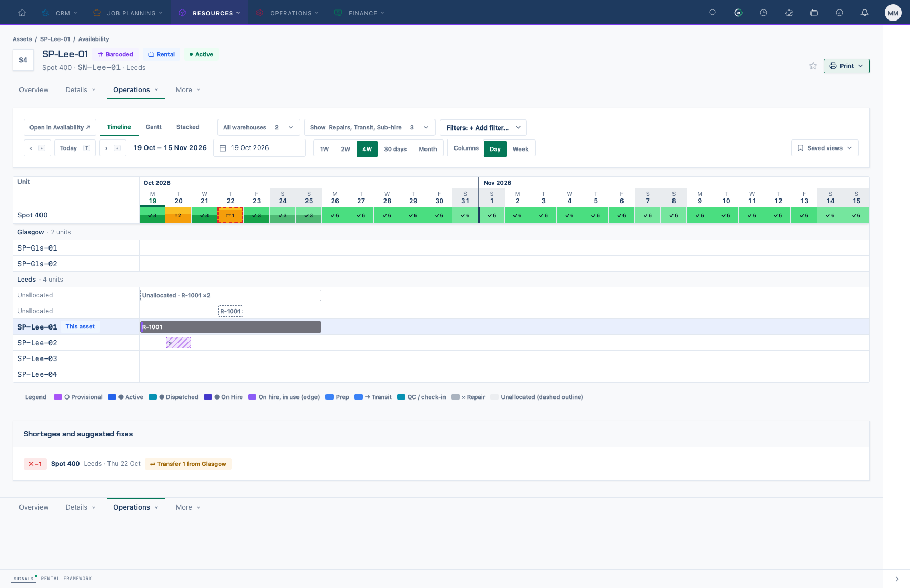Viewport: 910px width, 588px height.
Task: Click the S4 asset thumbnail badge
Action: tap(23, 60)
